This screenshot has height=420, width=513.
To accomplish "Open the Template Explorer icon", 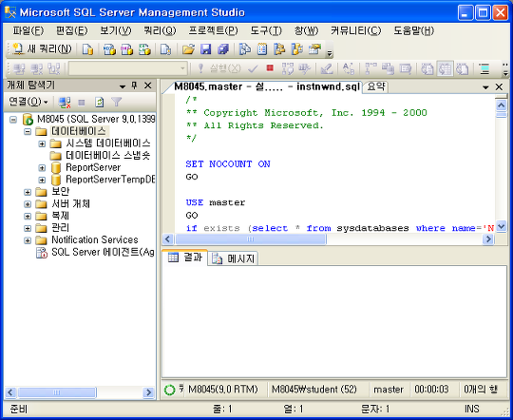I will pyautogui.click(x=297, y=49).
